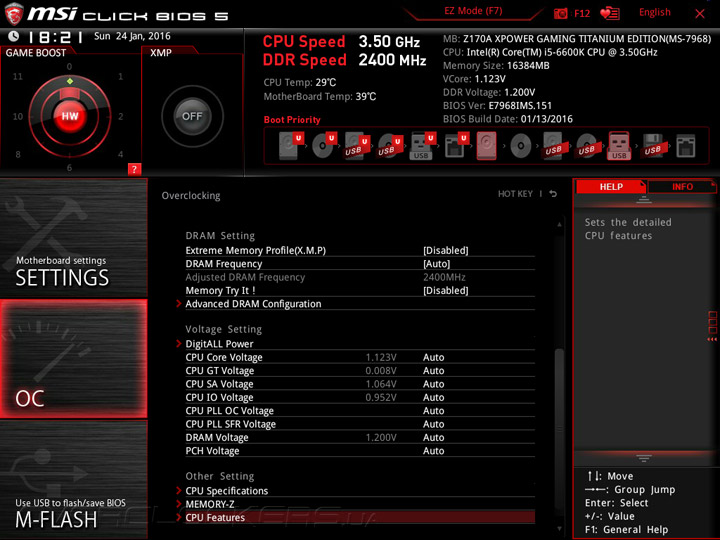Change CPU GT Voltage Auto value
Screen dimensions: 720x540
tap(433, 371)
